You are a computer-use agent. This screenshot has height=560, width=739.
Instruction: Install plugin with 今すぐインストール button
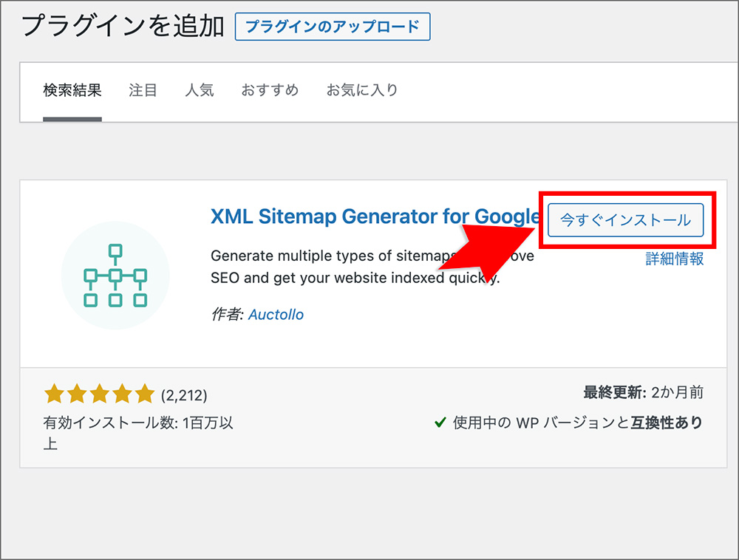click(x=625, y=220)
